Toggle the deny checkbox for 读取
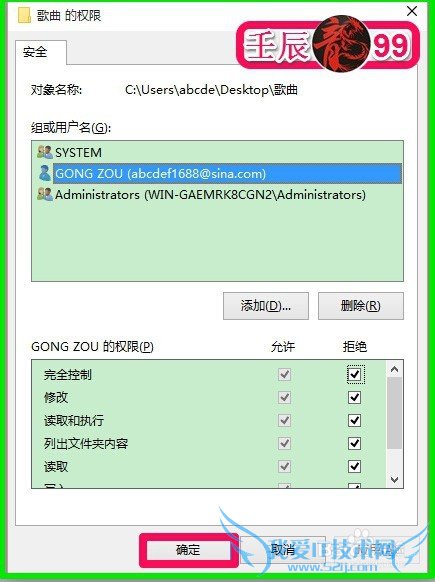The width and height of the screenshot is (435, 582). click(355, 466)
